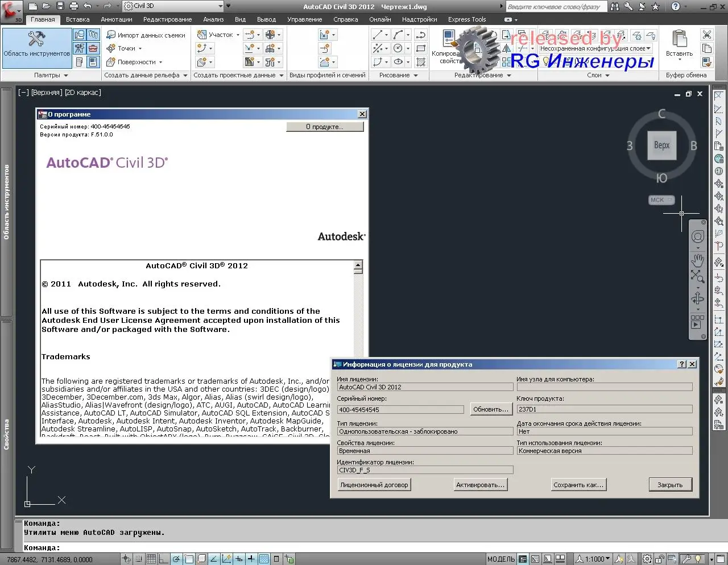
Task: Open the SteeringWheel on navigation bar
Action: (x=698, y=236)
